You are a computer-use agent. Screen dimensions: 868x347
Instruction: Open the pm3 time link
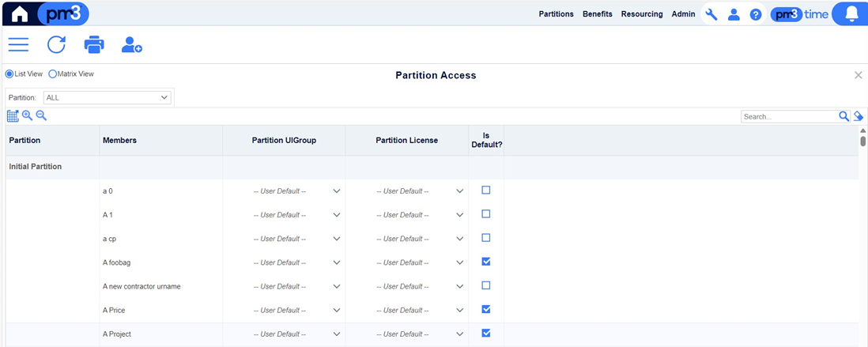(799, 15)
